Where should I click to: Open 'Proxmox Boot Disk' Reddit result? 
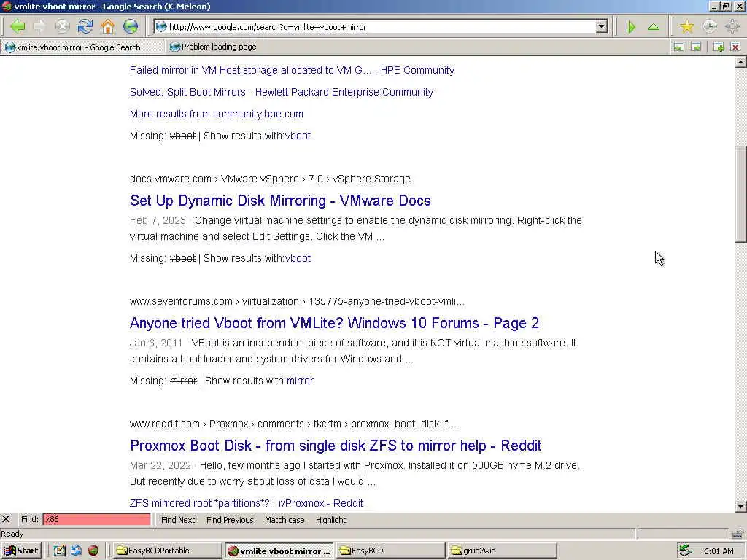[336, 446]
